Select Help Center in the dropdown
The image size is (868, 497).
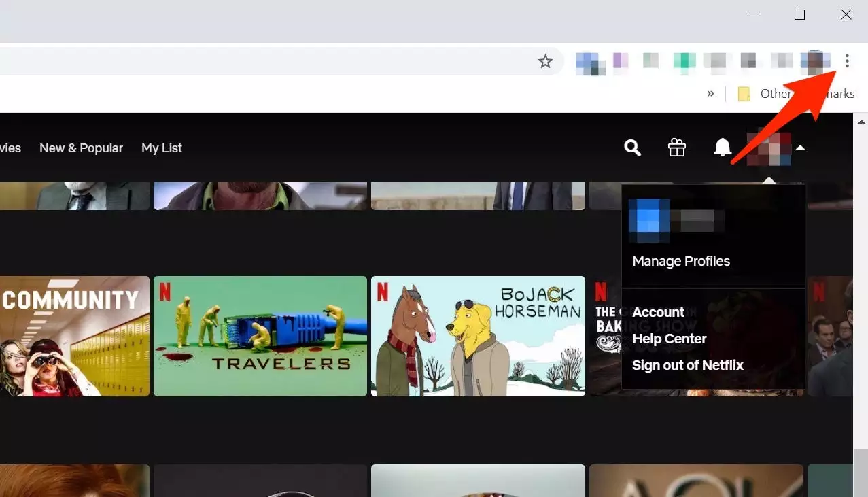670,339
